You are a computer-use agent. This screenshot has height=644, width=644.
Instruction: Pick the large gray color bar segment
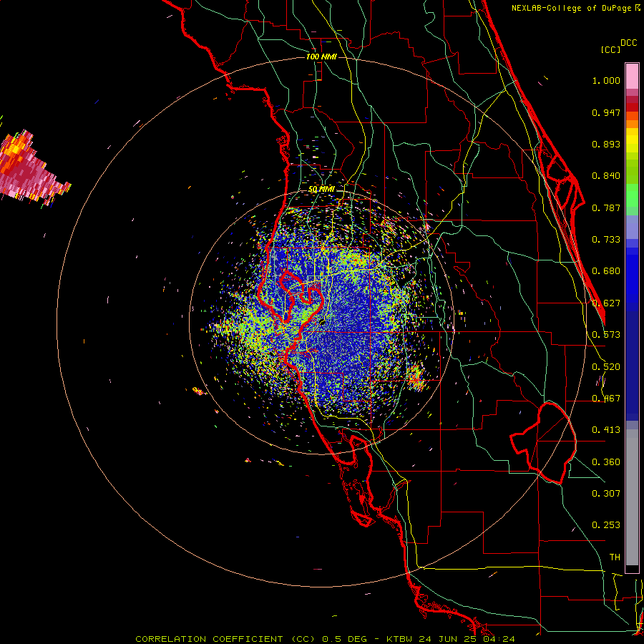632,497
